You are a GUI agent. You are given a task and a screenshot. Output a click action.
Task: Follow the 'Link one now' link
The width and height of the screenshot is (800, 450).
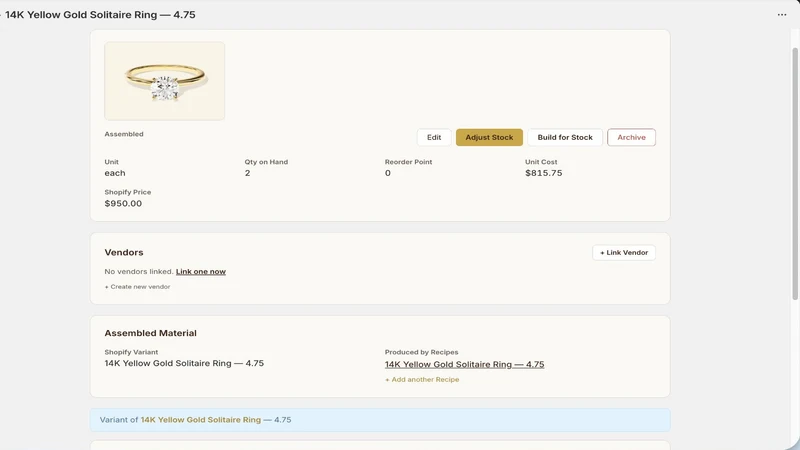pos(201,271)
